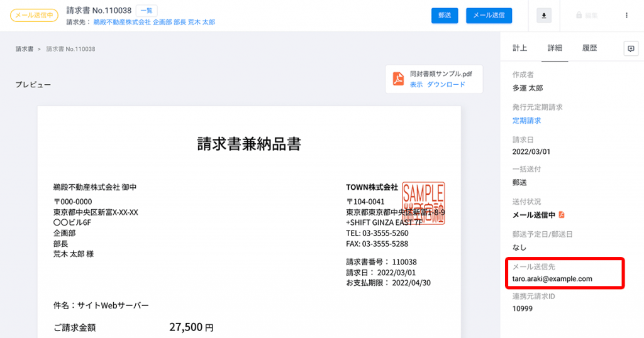Click 表示 link for attached PDF

coord(416,84)
